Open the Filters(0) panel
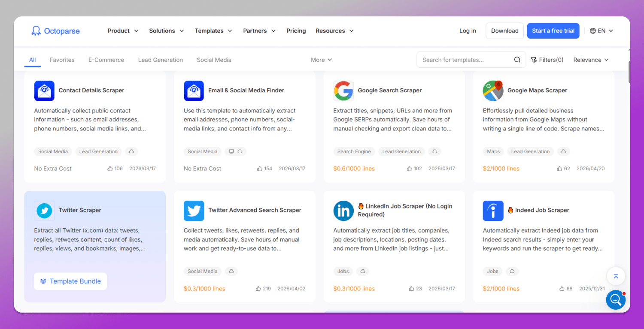 point(547,60)
